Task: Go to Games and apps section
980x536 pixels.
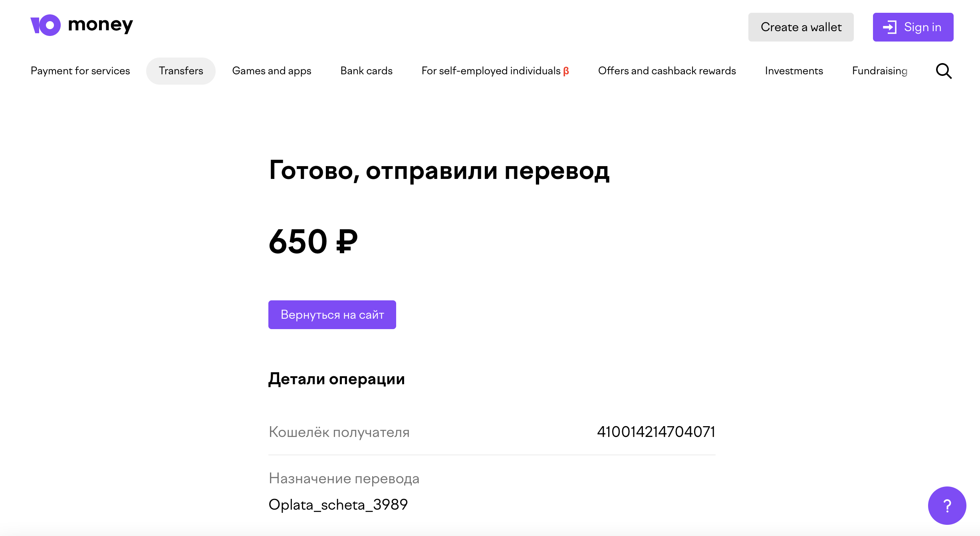Action: click(272, 71)
